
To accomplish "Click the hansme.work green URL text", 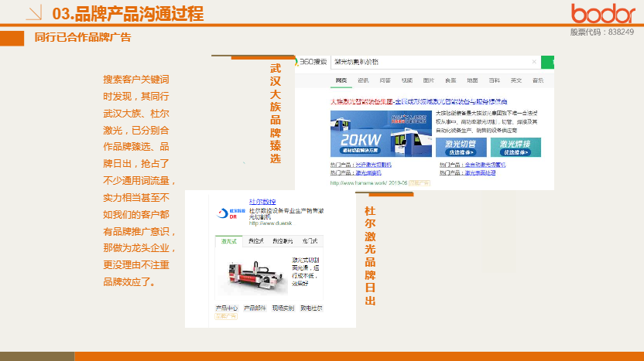I will pyautogui.click(x=368, y=183).
